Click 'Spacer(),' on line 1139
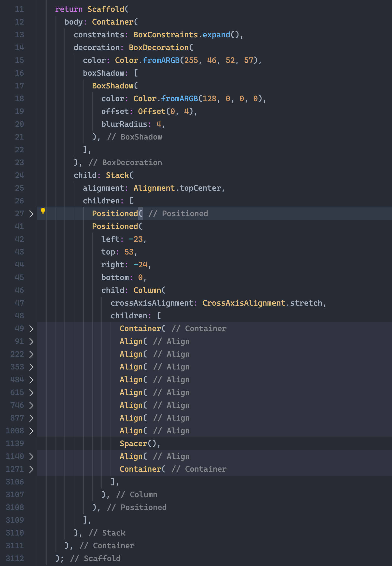This screenshot has height=566, width=392. (140, 444)
